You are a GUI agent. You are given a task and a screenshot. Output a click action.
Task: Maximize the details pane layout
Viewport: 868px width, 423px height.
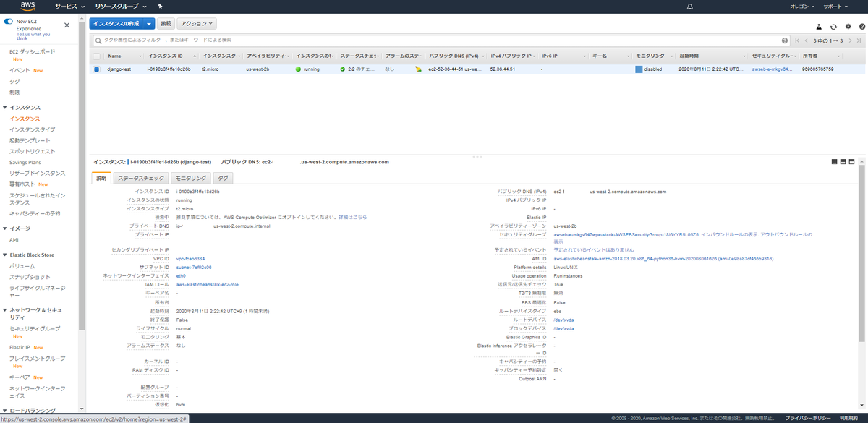coord(852,162)
